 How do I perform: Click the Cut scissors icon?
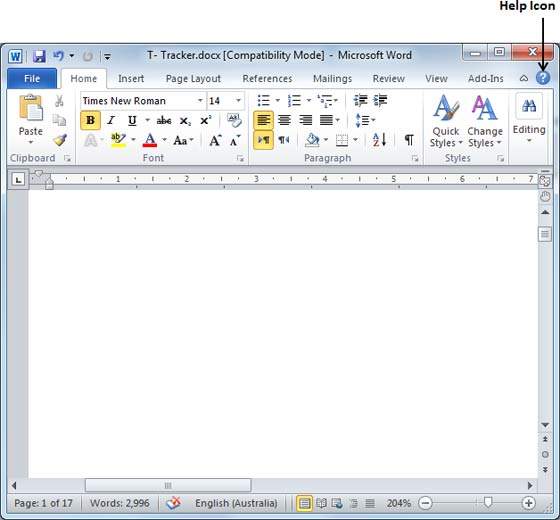coord(59,101)
